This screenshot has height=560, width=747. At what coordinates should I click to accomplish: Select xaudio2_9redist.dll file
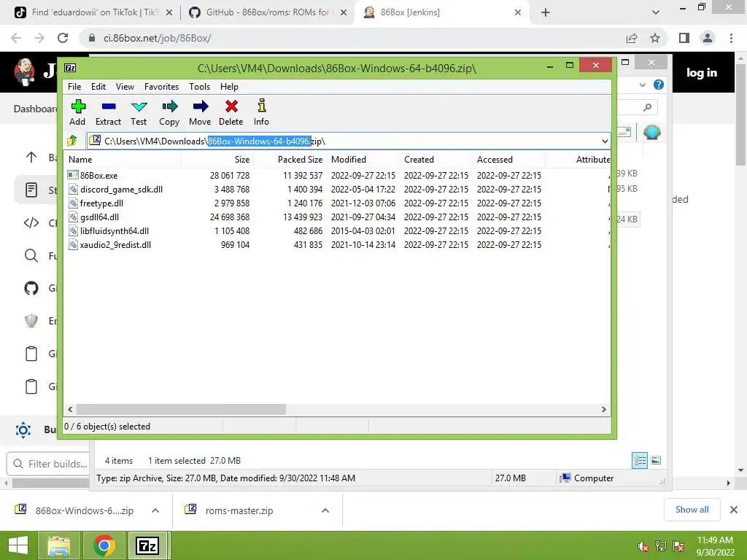(x=115, y=245)
